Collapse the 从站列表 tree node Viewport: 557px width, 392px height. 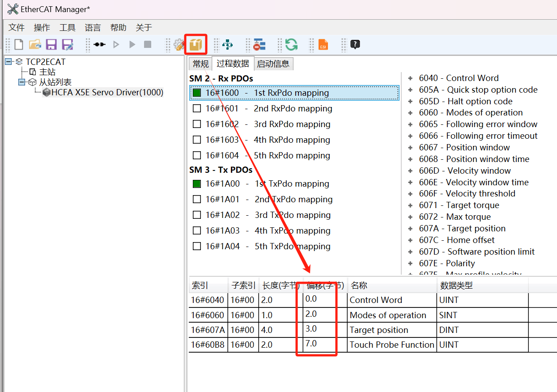pos(22,82)
